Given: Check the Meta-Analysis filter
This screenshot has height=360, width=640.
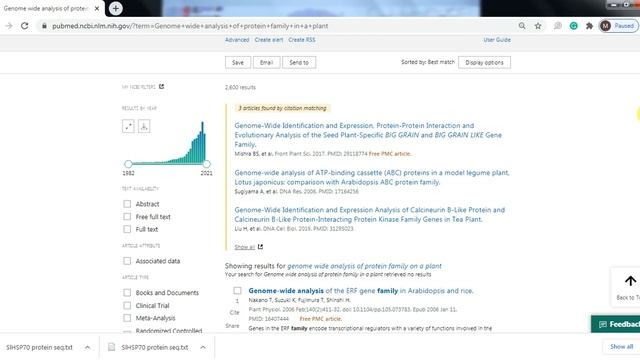Looking at the screenshot, I should point(127,318).
